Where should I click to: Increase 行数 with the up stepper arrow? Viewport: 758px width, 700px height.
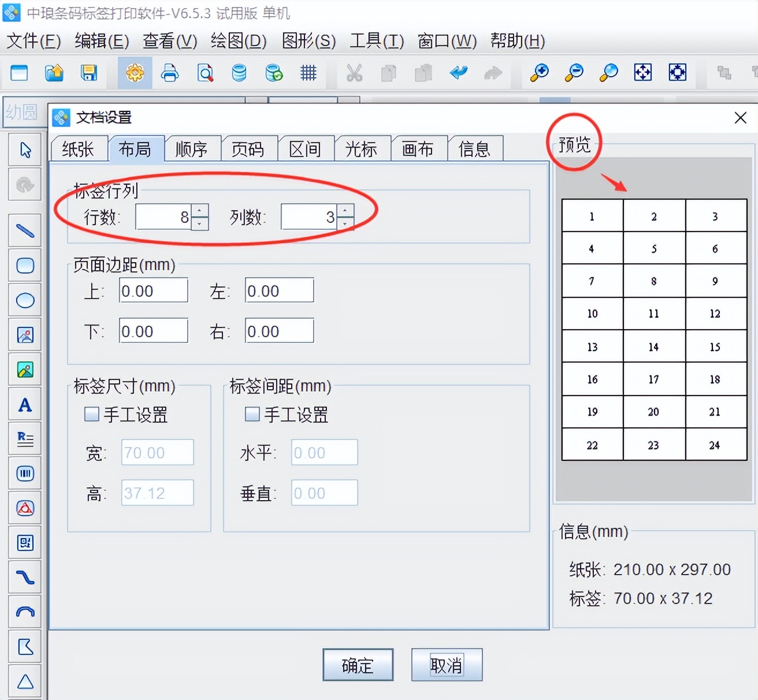tap(199, 211)
